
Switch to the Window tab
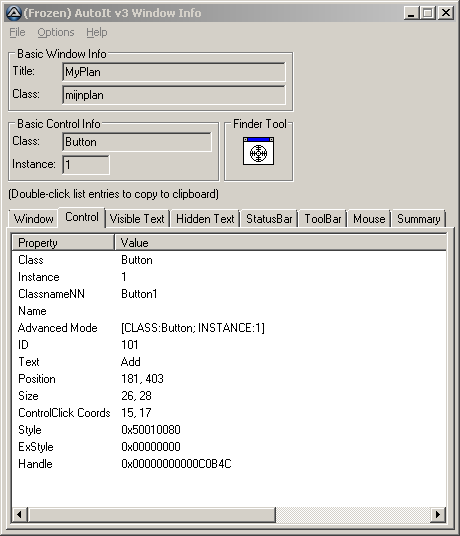(33, 219)
